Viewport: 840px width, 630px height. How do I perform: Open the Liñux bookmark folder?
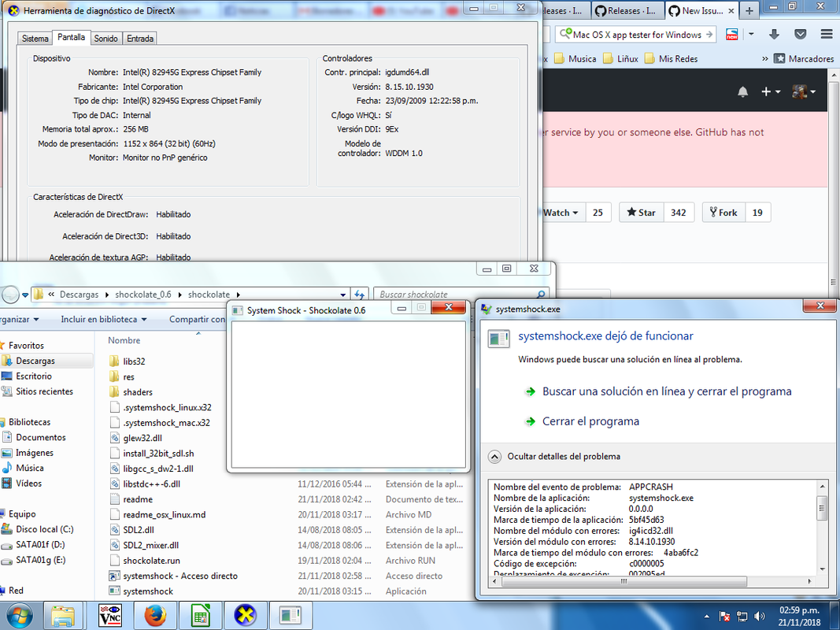tap(621, 59)
